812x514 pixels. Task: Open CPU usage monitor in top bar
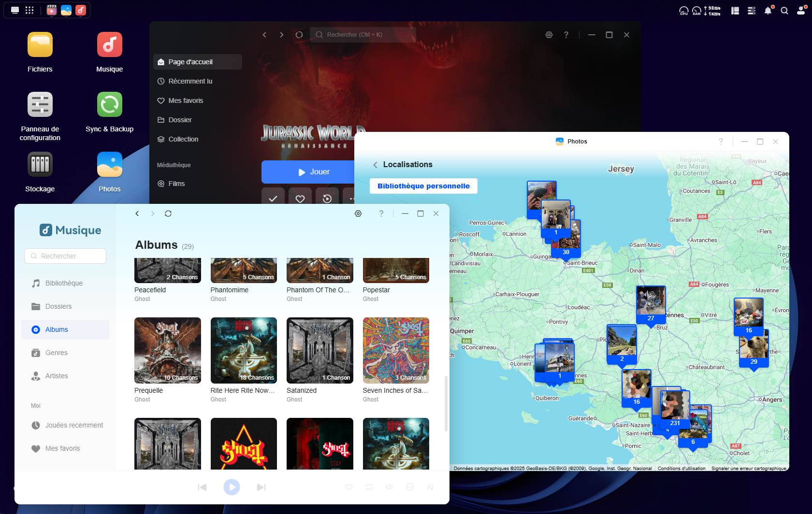click(x=684, y=11)
